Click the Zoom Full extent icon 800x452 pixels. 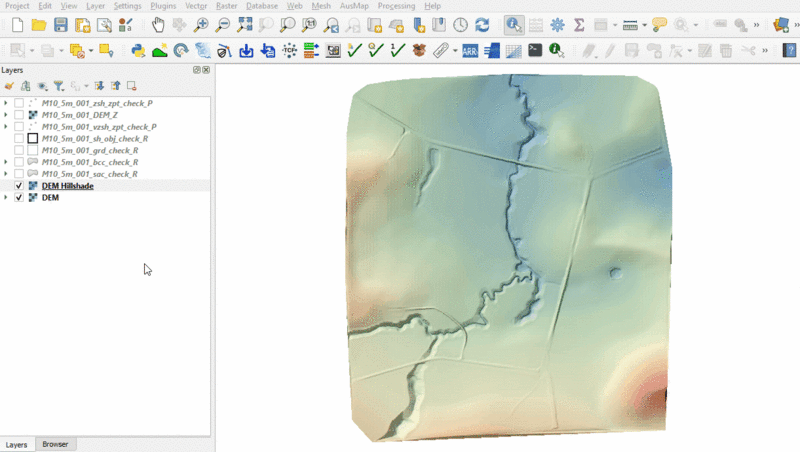pos(245,25)
